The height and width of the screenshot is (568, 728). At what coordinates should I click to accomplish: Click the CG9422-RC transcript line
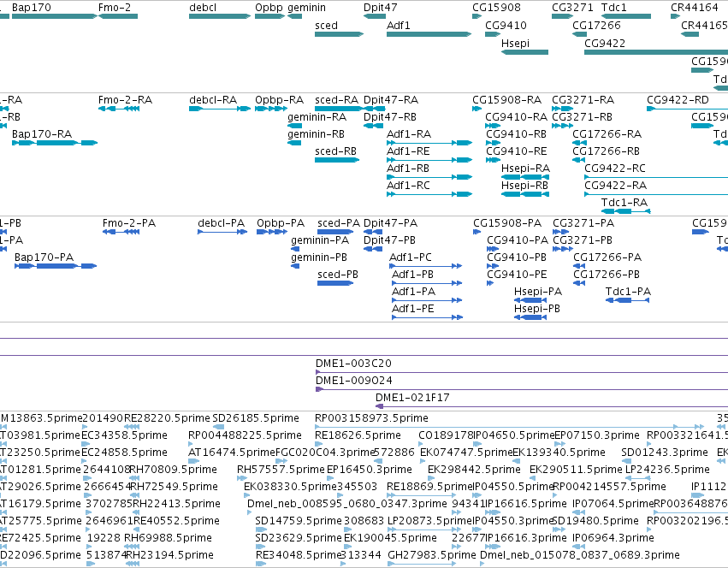(x=656, y=177)
